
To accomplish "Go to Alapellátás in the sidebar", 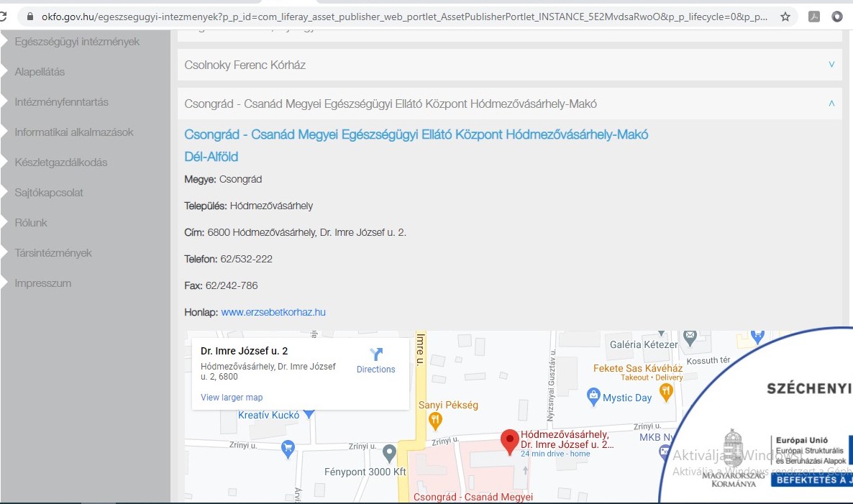I will click(x=40, y=72).
